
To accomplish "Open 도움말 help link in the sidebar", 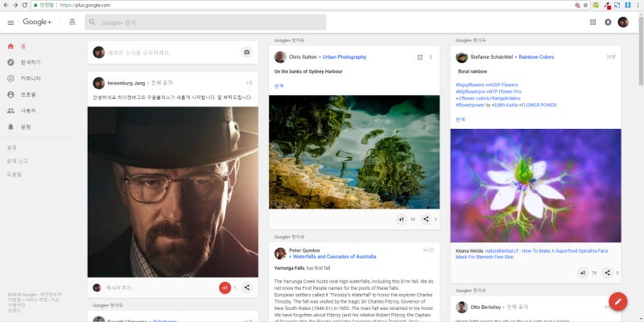I will pos(14,175).
